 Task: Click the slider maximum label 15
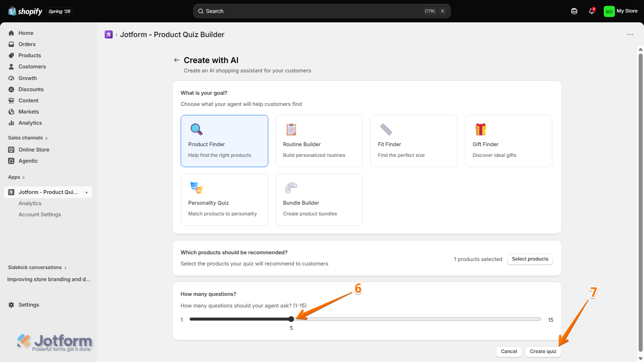tap(551, 320)
